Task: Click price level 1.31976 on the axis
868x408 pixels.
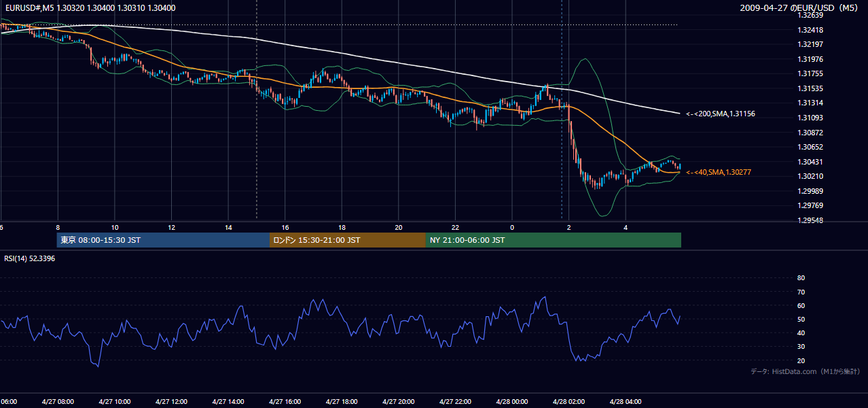Action: pos(810,59)
